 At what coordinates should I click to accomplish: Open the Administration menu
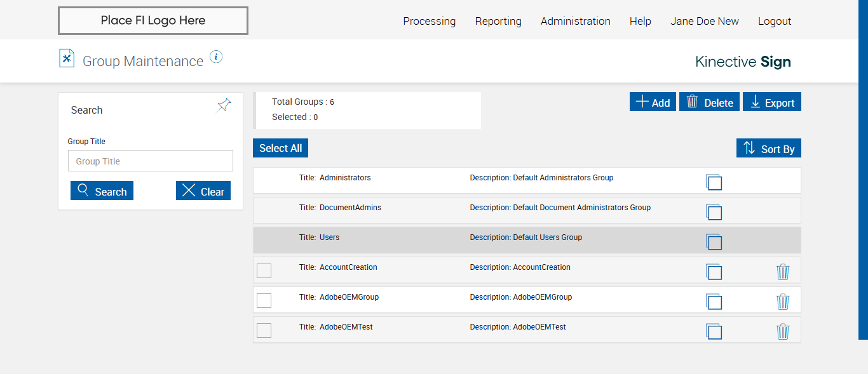tap(575, 21)
